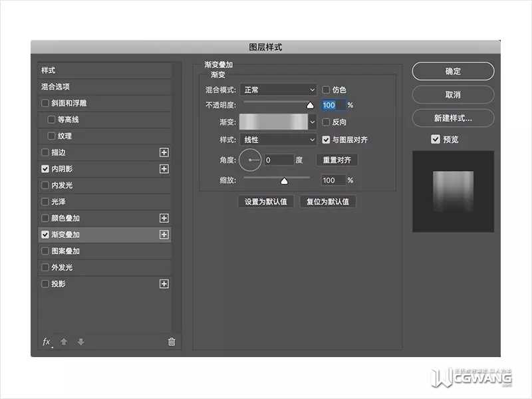Click the angle dial for 角度
532x399 pixels.
pyautogui.click(x=250, y=160)
